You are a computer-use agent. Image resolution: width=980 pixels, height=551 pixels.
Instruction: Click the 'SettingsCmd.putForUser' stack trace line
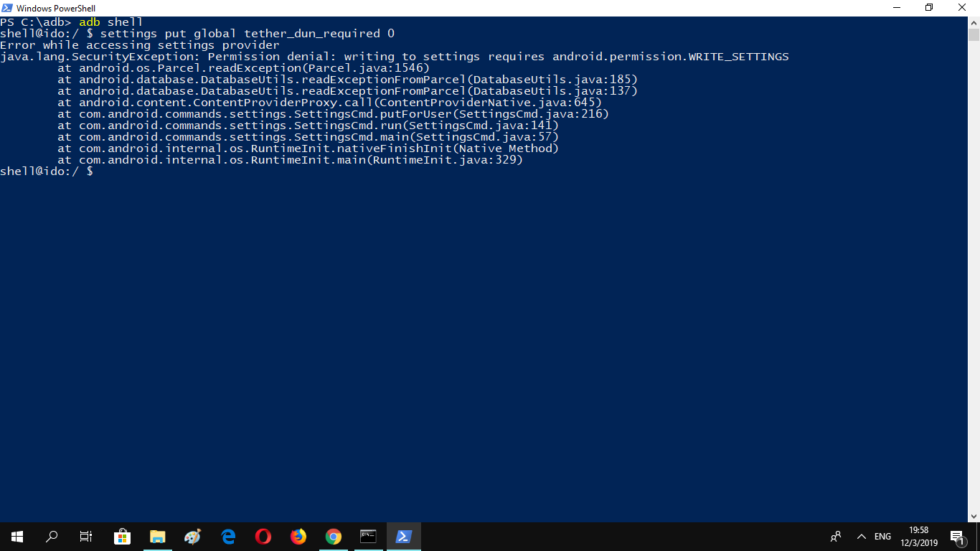[334, 114]
